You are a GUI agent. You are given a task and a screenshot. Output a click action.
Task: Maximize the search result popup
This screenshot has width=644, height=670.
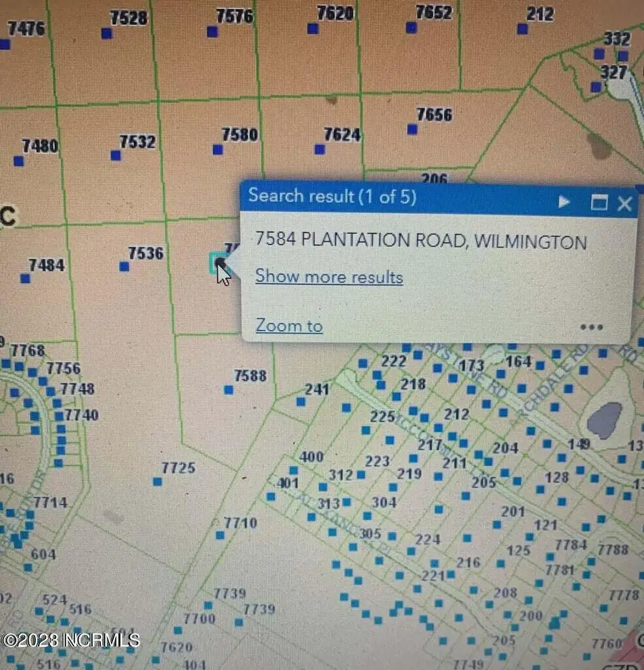tap(599, 203)
